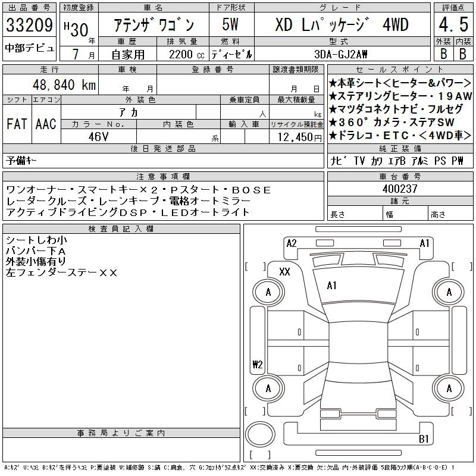Click the 高さ dimension field
Viewport: 476px width, 476px height.
(450, 213)
